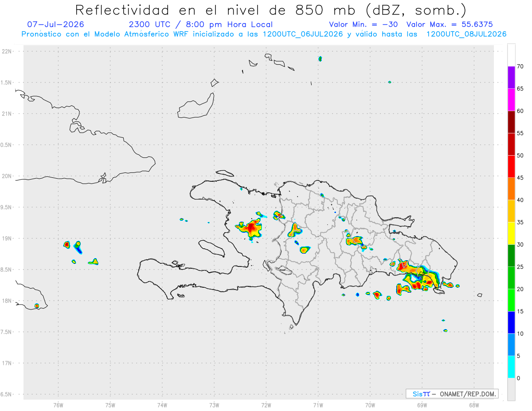532x411 pixels.
Task: Click the '50' value on the color scale
Action: pos(520,156)
